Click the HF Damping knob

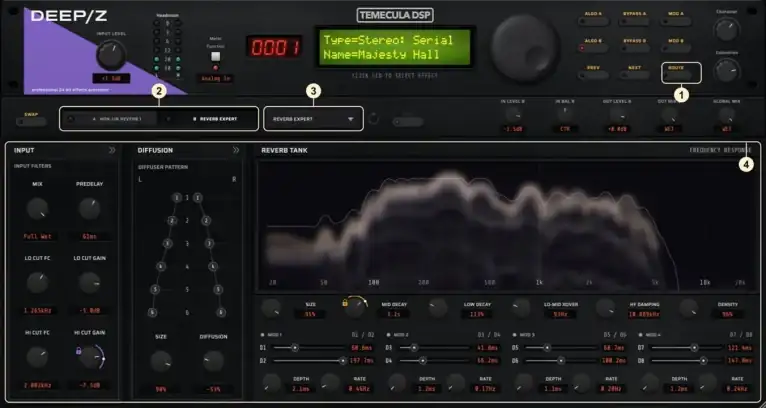point(605,308)
